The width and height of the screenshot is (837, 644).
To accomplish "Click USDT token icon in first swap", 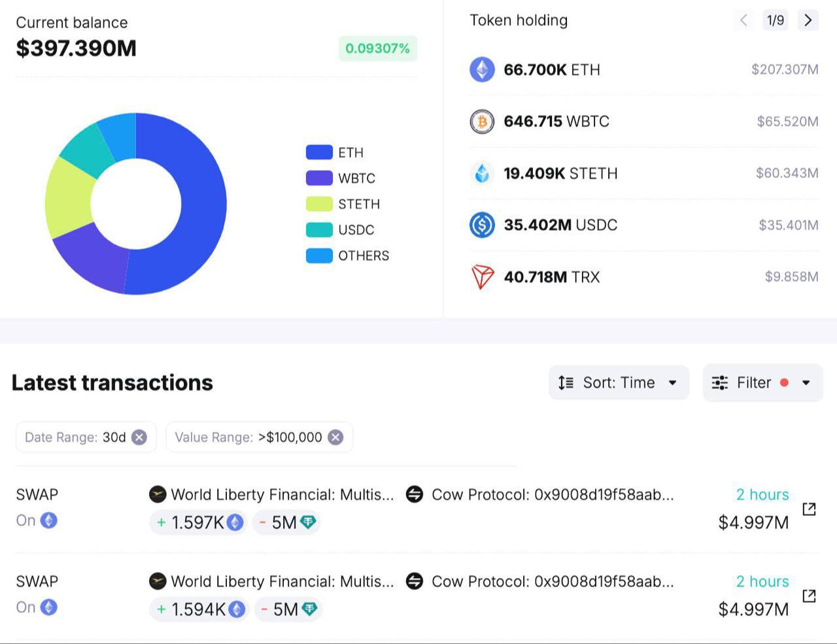I will pos(308,522).
